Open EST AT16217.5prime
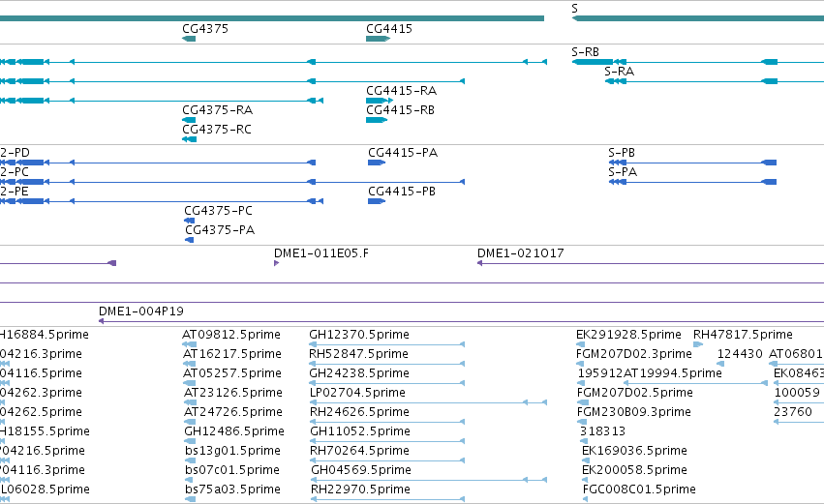The height and width of the screenshot is (504, 824). click(232, 354)
